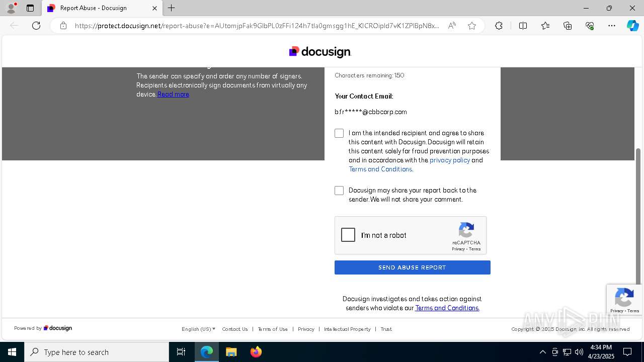Screen dimensions: 644x362
Task: Click the taskbar search box
Action: tap(97, 352)
